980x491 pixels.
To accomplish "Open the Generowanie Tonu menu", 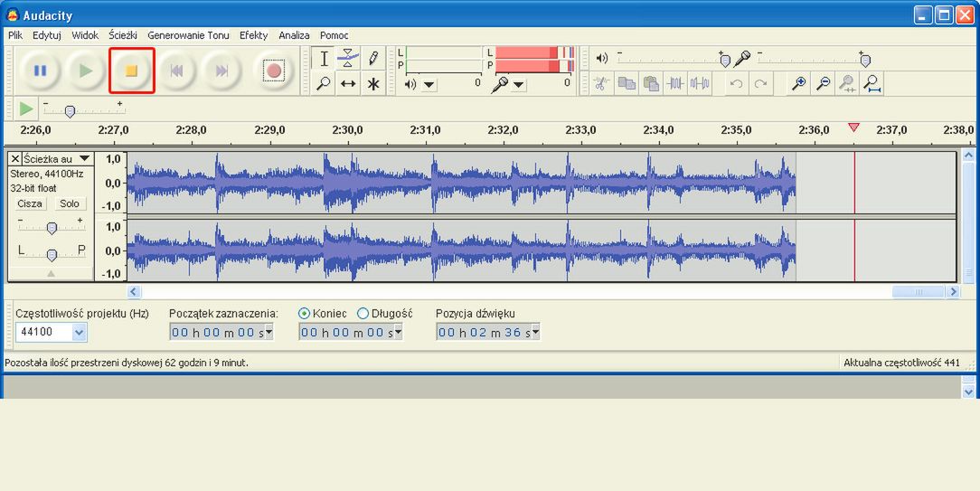I will click(188, 35).
